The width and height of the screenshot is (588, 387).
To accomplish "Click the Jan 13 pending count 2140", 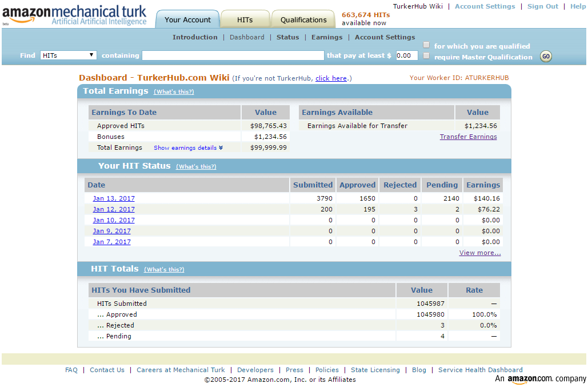I will point(451,198).
